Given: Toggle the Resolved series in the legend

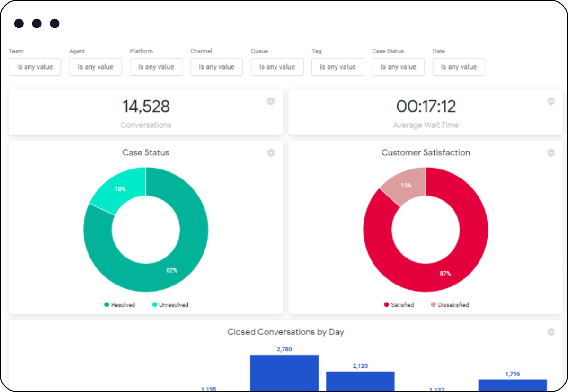Looking at the screenshot, I should click(120, 305).
